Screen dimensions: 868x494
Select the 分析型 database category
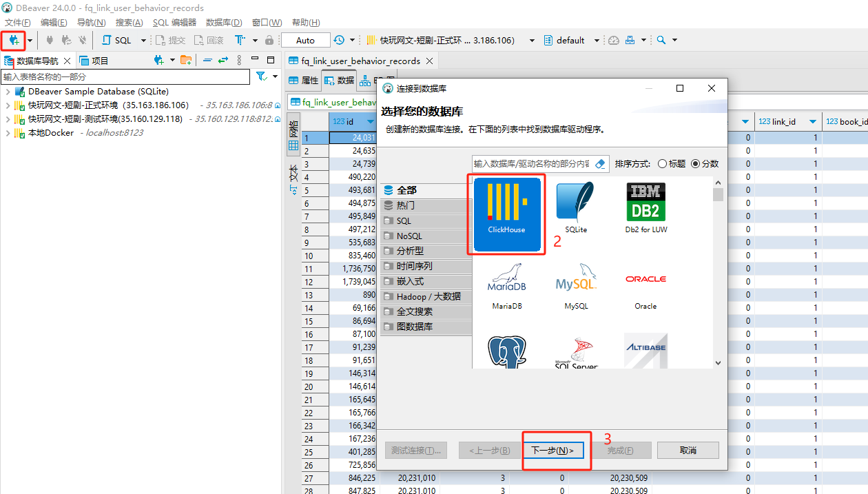point(426,251)
